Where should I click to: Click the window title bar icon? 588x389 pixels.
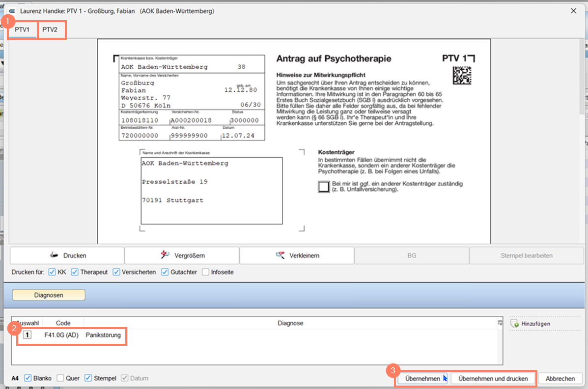point(12,11)
